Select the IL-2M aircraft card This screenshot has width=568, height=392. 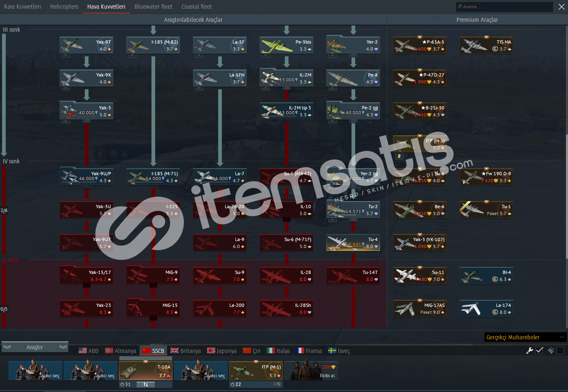click(x=286, y=78)
